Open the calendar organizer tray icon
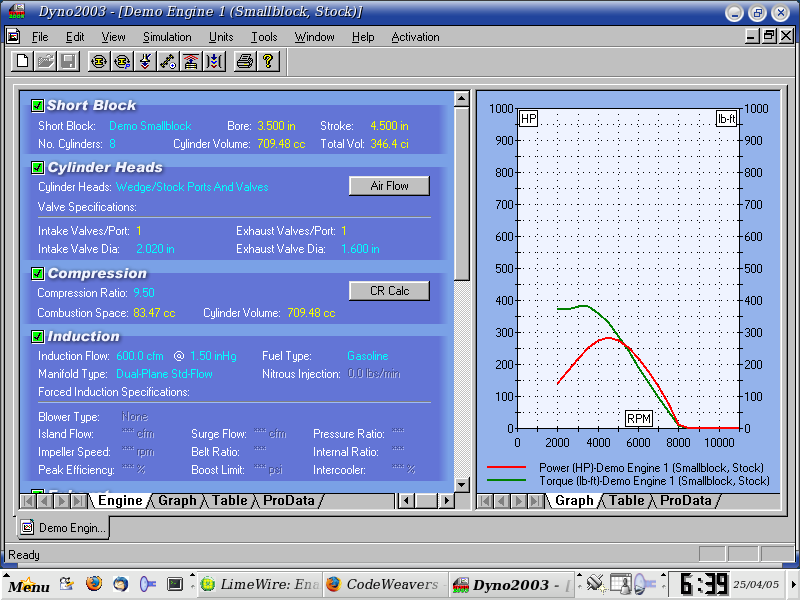Screen dimensions: 800x600 point(620,583)
